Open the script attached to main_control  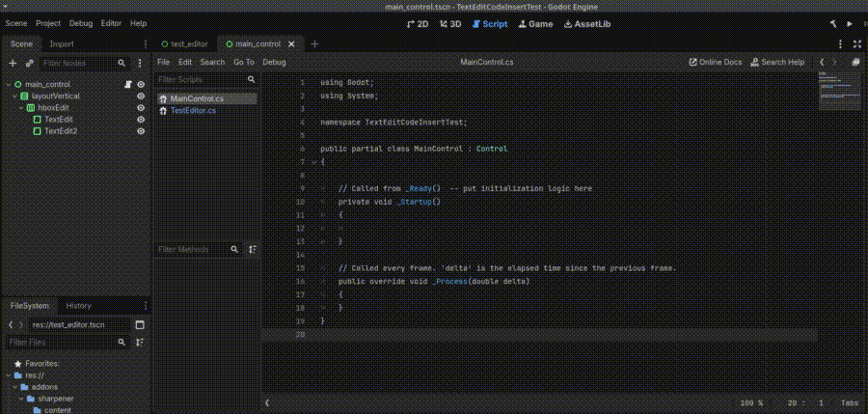(x=127, y=85)
